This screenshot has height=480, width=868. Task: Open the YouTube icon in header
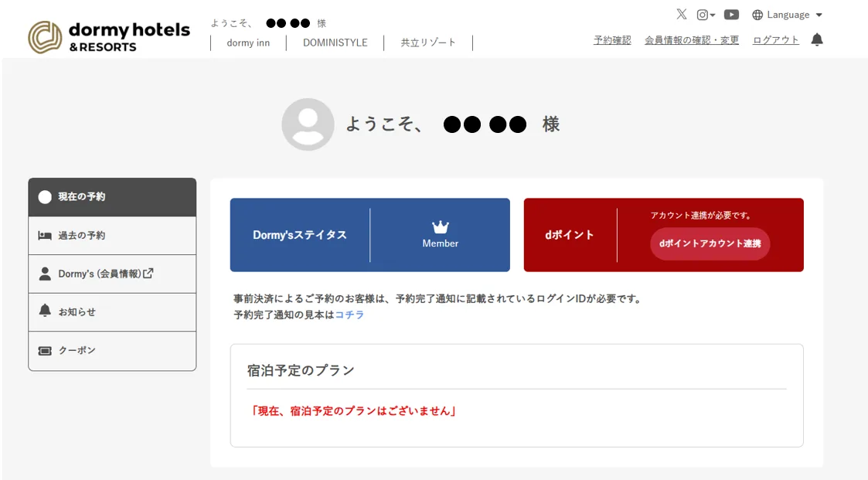731,15
